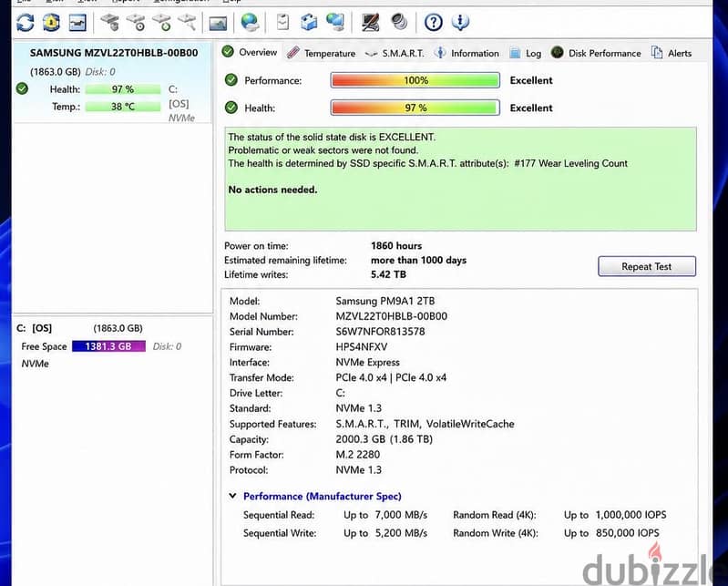Click the 'more than 1000 days' lifetime value
This screenshot has height=586, width=728.
click(x=419, y=260)
